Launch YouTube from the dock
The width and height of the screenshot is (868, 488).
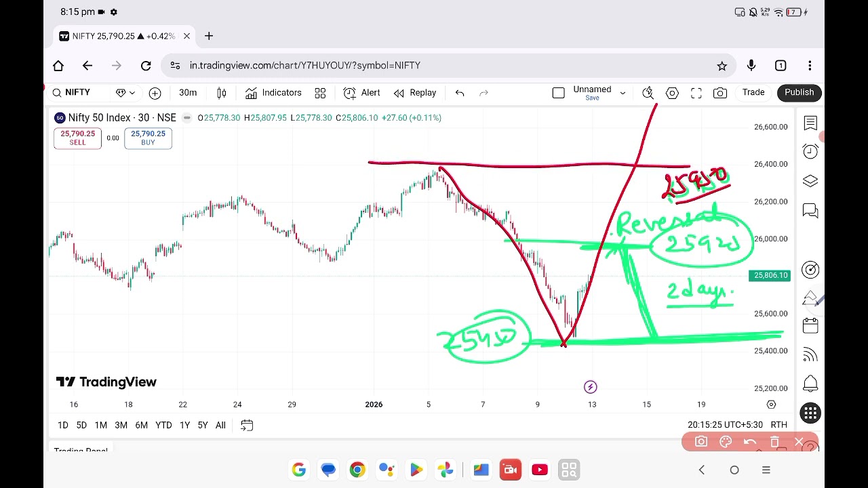540,470
